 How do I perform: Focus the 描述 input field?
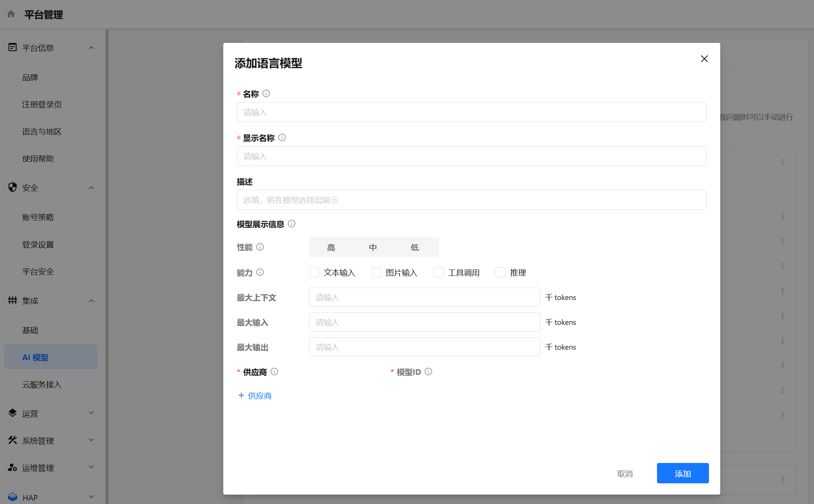pos(471,200)
